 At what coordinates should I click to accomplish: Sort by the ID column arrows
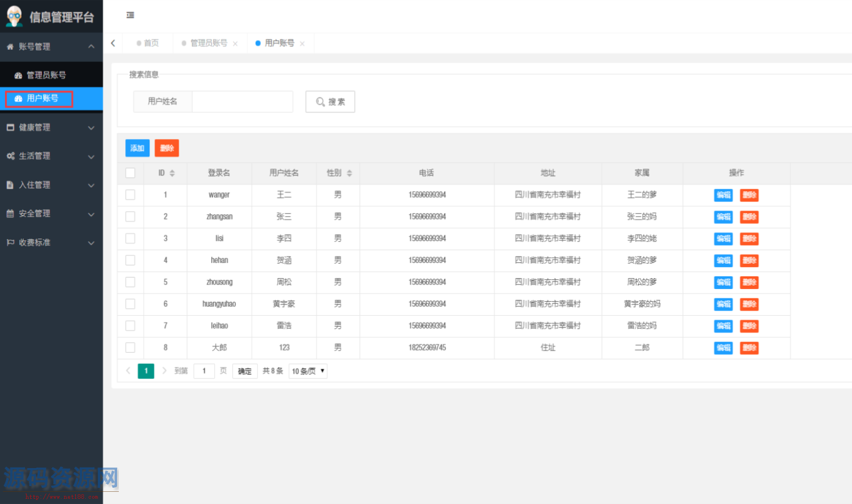pyautogui.click(x=172, y=173)
